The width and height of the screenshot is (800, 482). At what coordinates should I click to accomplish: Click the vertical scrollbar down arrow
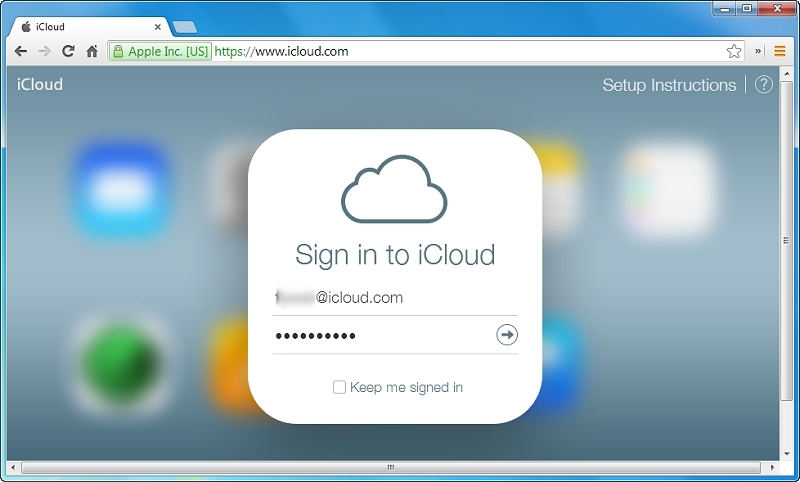point(787,453)
